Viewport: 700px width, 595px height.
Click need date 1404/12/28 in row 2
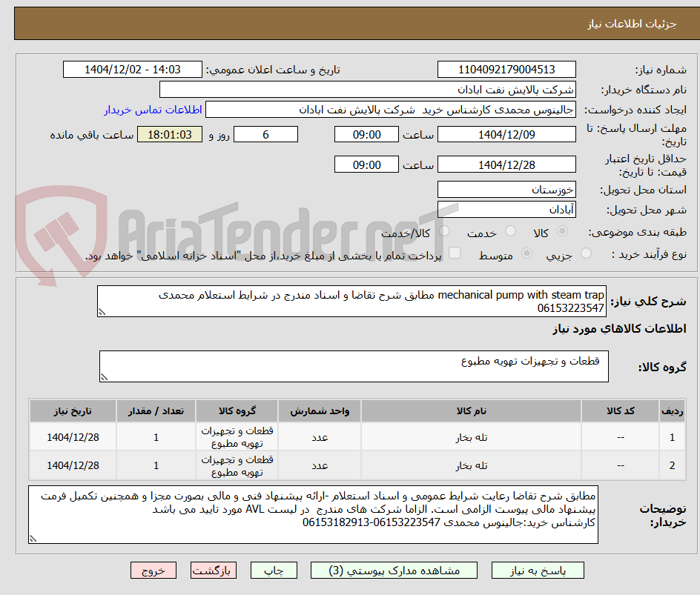pyautogui.click(x=73, y=465)
